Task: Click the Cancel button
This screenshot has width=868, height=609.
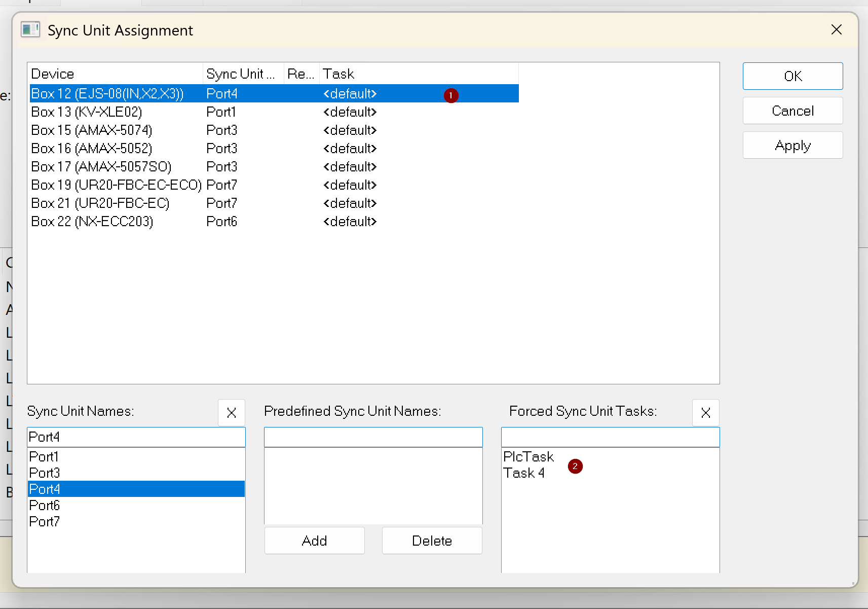Action: point(792,111)
